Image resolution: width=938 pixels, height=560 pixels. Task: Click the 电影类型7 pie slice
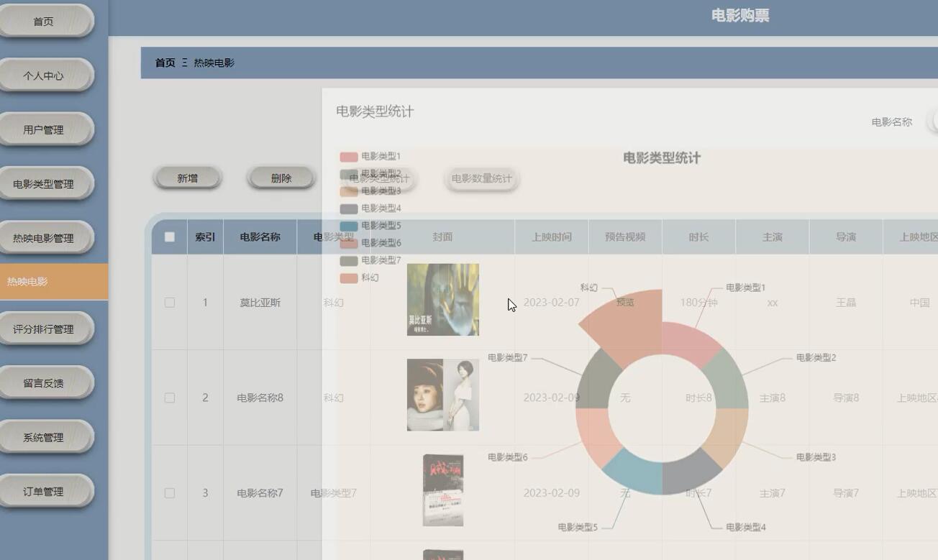[x=596, y=381]
